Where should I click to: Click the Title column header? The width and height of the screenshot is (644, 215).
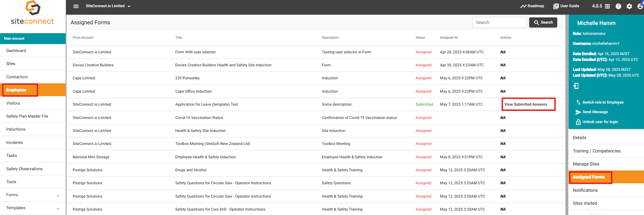point(179,38)
